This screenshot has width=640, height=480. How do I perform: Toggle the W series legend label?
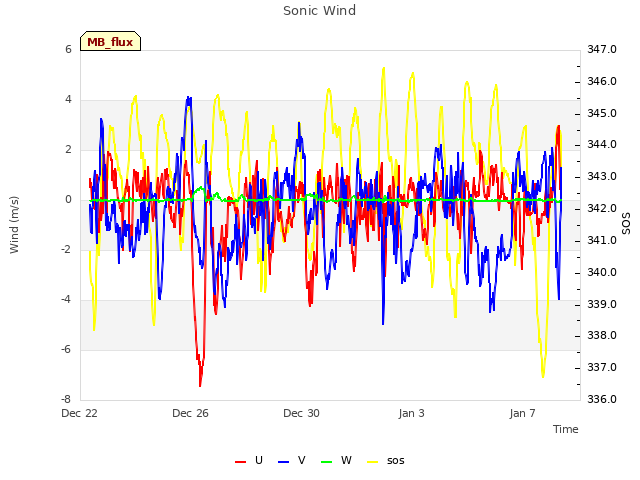(346, 460)
